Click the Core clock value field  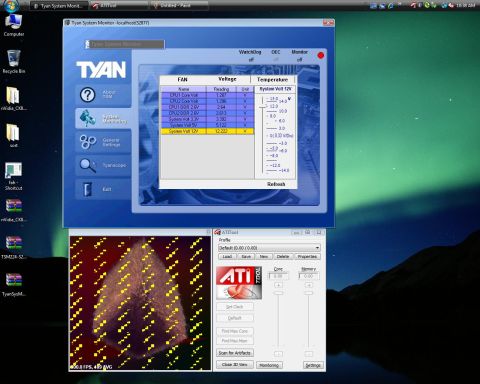coord(278,276)
